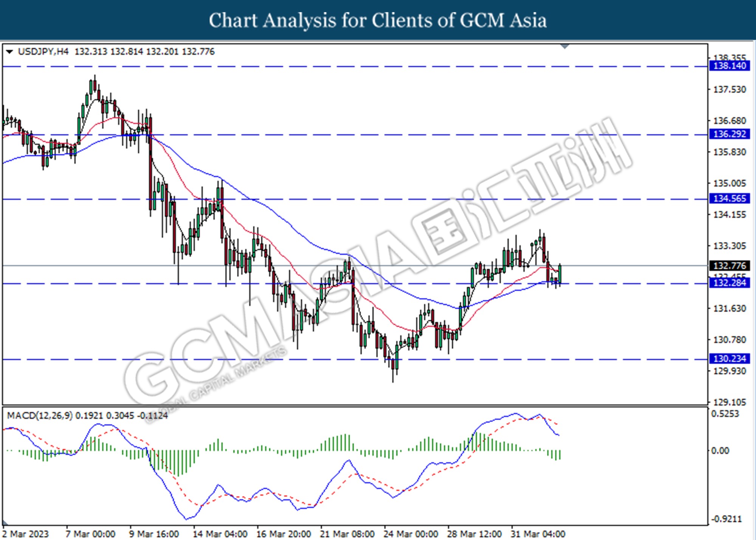Click the 136.680 price axis value
The image size is (756, 540).
click(730, 121)
